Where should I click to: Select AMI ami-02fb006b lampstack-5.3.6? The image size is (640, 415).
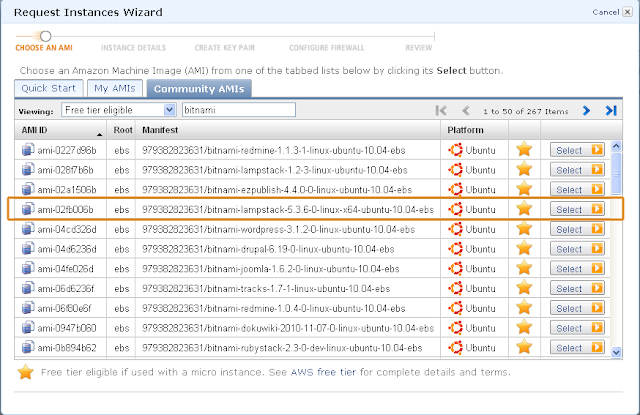pyautogui.click(x=577, y=209)
